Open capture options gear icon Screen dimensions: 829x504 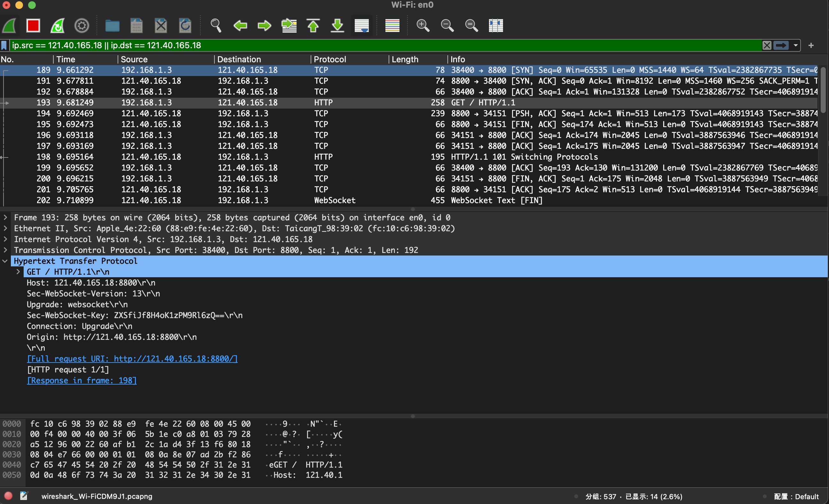pyautogui.click(x=82, y=26)
